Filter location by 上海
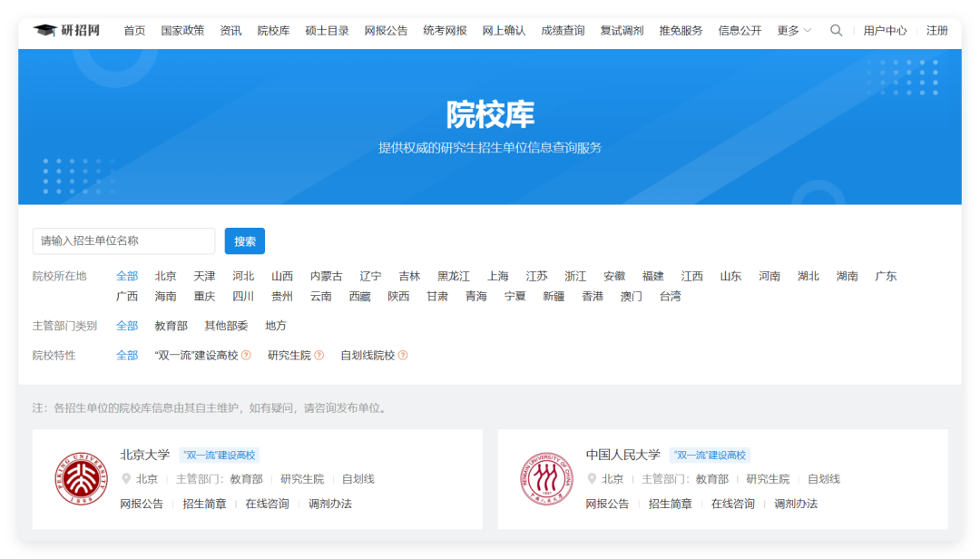Image resolution: width=980 pixels, height=559 pixels. [x=498, y=276]
